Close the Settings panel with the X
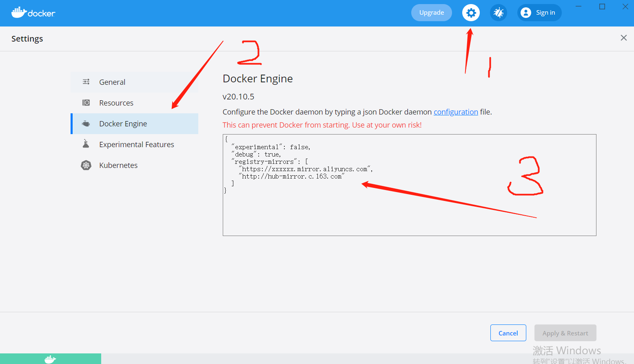Image resolution: width=634 pixels, height=364 pixels. point(623,38)
